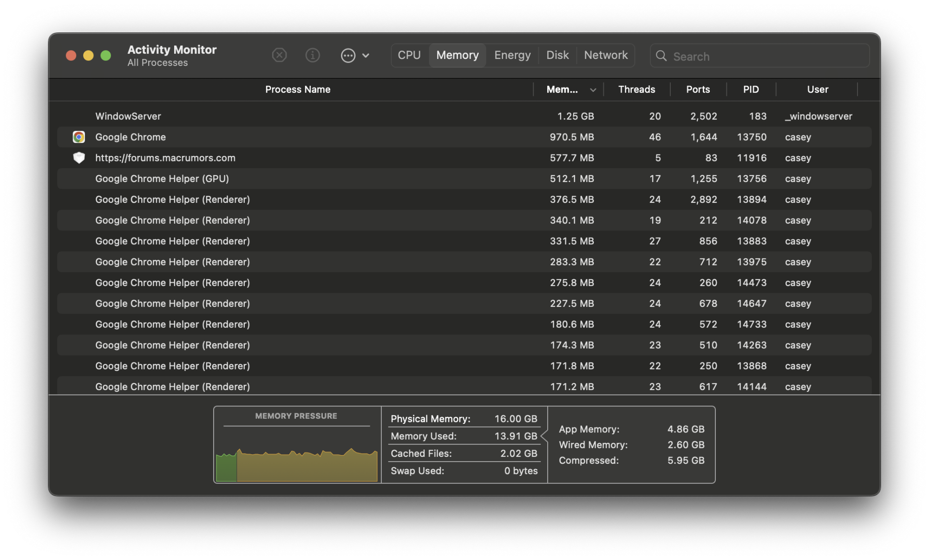The height and width of the screenshot is (560, 929).
Task: Switch to the Disk tab
Action: 557,55
